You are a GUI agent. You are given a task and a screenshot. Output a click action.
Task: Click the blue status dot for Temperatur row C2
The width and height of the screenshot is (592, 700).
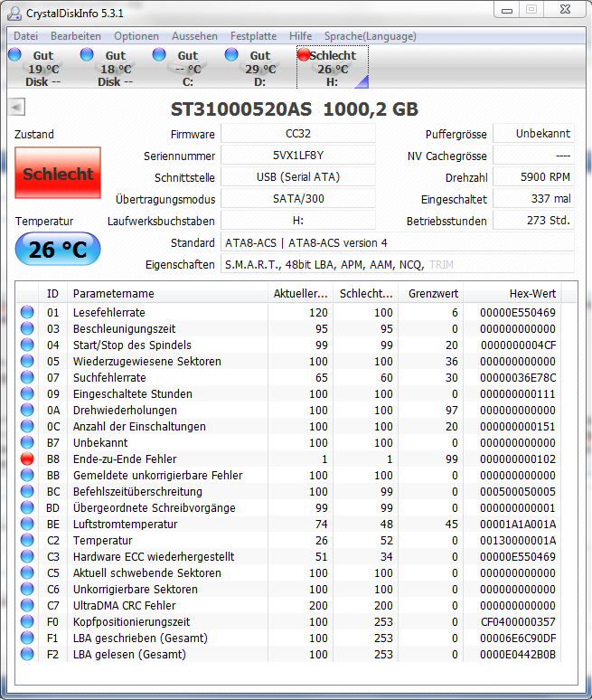(x=27, y=540)
